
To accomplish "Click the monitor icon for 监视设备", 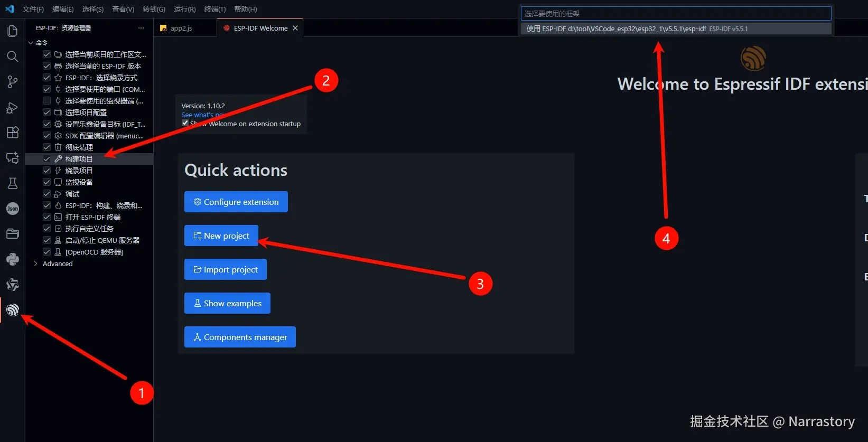I will coord(58,182).
